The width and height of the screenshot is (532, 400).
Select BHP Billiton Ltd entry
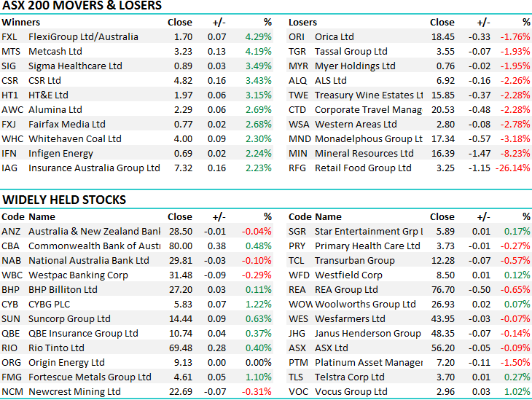(x=63, y=290)
